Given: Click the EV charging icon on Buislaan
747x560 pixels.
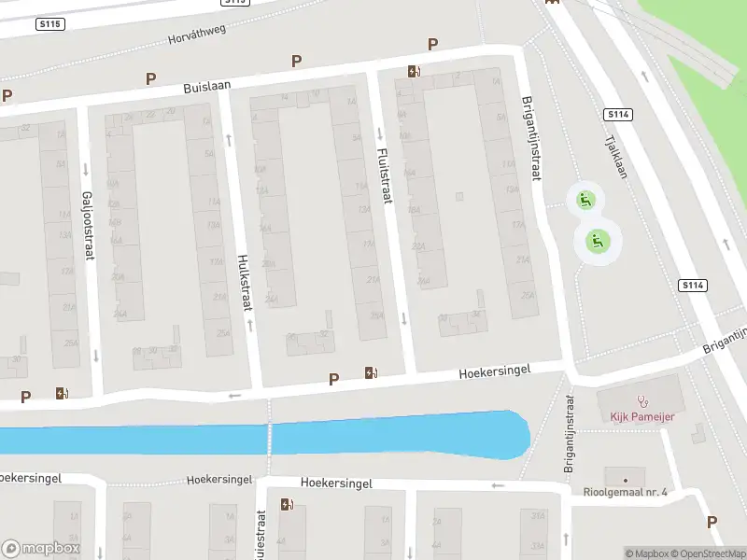Looking at the screenshot, I should tap(414, 72).
